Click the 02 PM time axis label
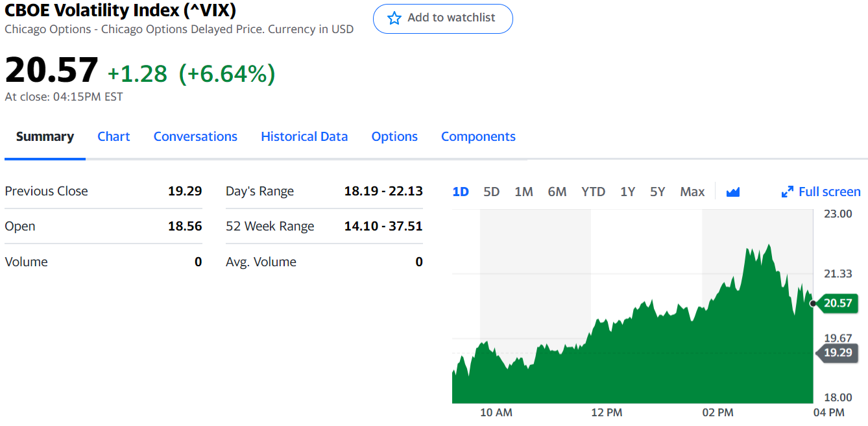This screenshot has height=426, width=868. pos(717,412)
